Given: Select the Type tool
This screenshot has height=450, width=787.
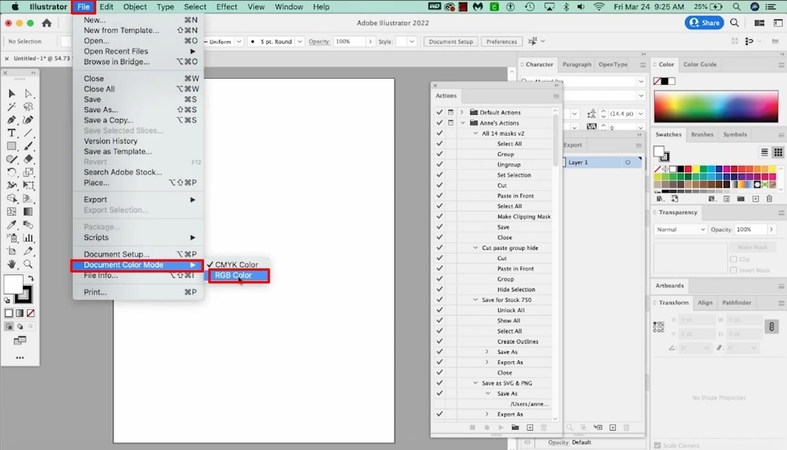Looking at the screenshot, I should (12, 133).
